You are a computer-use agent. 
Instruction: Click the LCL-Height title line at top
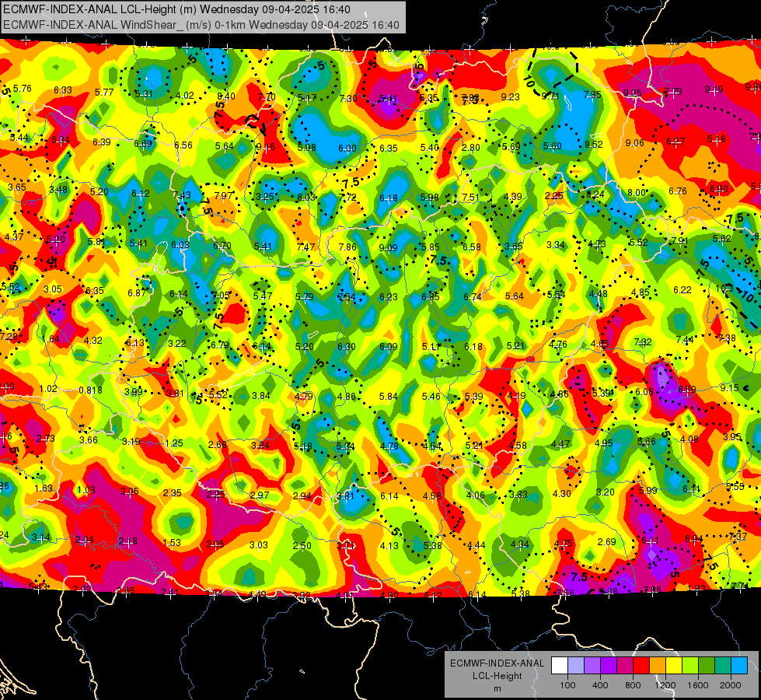[x=176, y=9]
